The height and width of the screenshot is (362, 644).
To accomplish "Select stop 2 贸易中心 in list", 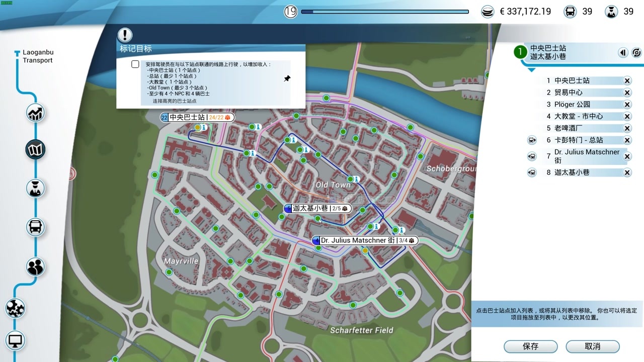I will (x=583, y=93).
